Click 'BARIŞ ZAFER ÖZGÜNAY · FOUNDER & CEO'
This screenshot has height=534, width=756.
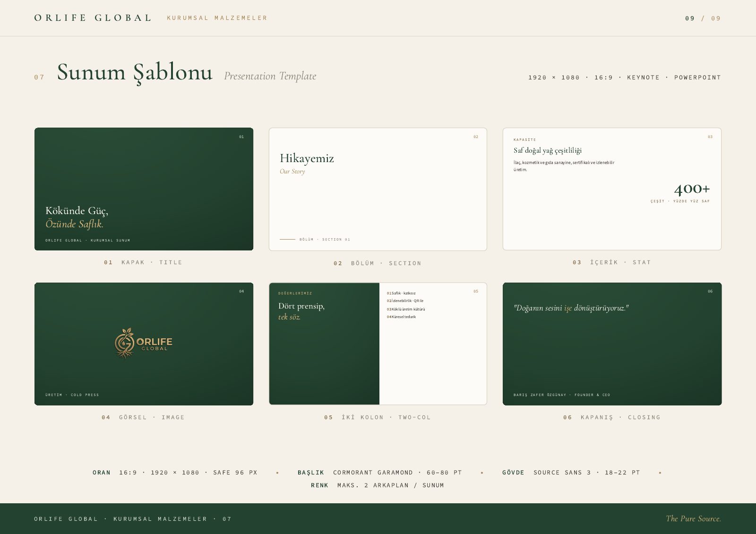pos(562,395)
